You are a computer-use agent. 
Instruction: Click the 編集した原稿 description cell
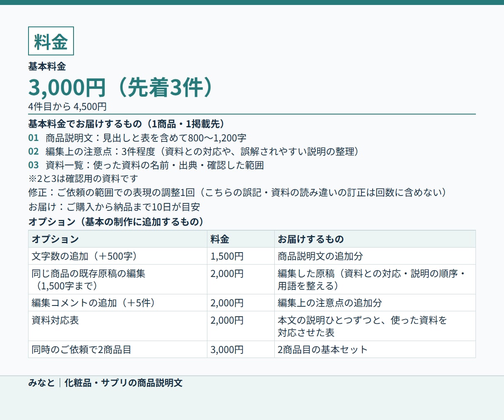375,279
